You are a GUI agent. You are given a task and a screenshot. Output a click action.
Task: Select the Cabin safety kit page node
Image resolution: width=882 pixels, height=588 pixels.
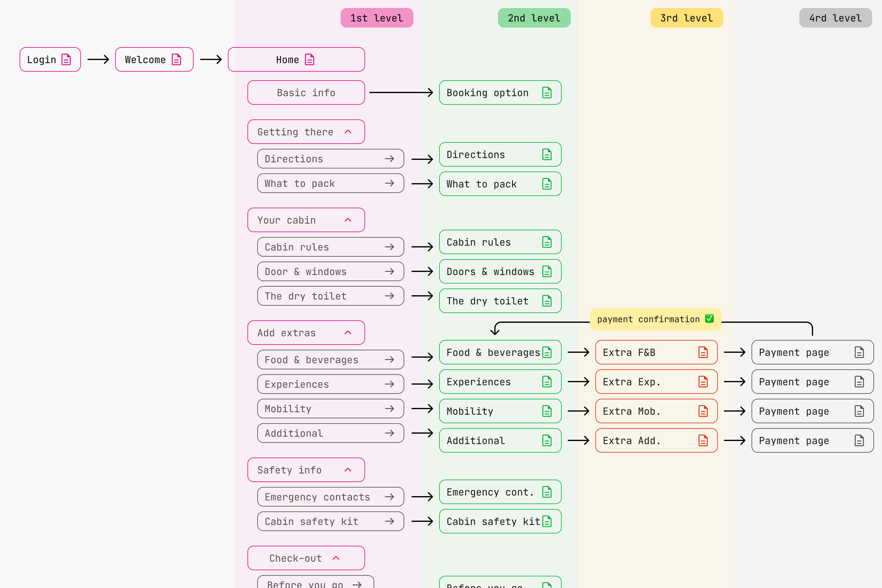click(x=500, y=521)
